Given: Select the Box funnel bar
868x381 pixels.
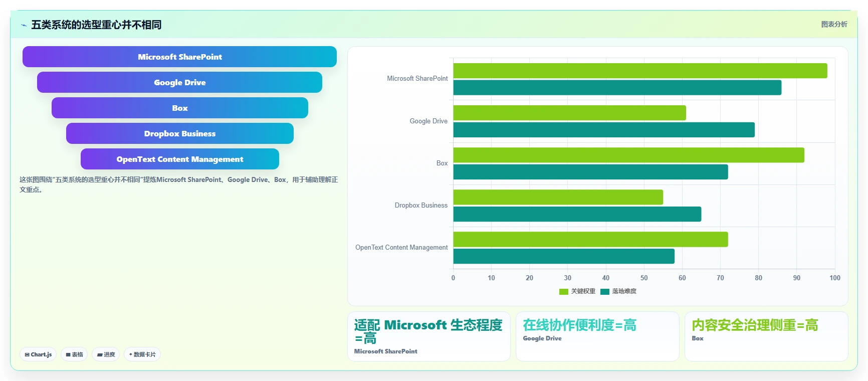Looking at the screenshot, I should 179,108.
